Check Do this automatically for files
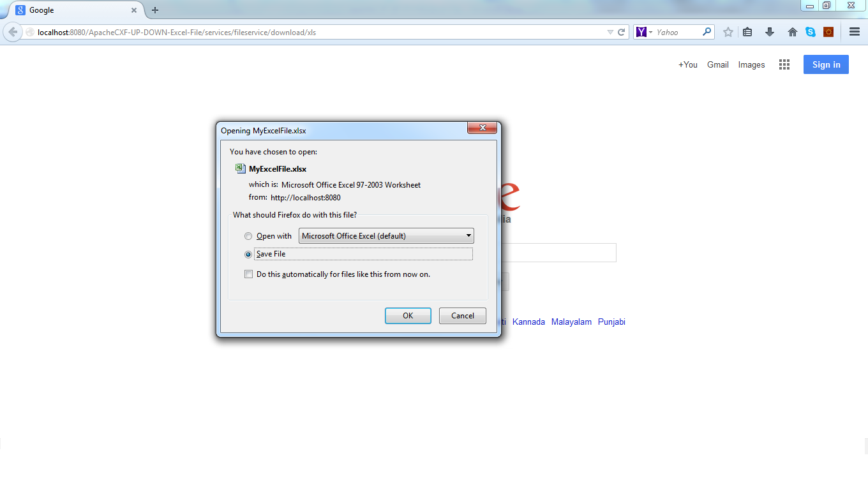Viewport: 868px width, 490px height. click(249, 274)
